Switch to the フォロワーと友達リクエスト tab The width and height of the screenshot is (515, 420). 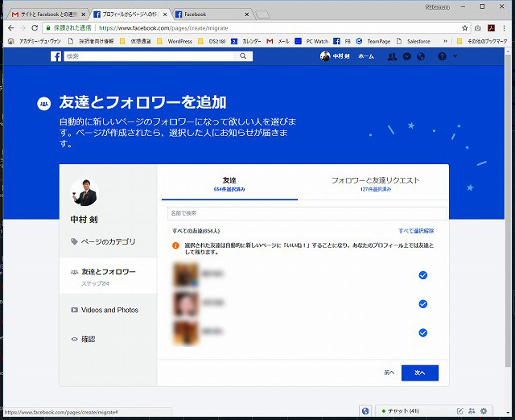pos(375,183)
